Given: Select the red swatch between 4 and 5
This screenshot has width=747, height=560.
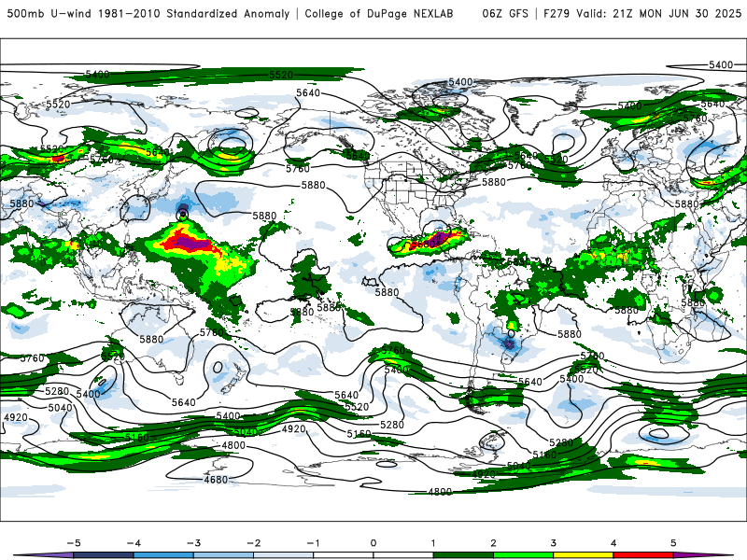Looking at the screenshot, I should 643,555.
